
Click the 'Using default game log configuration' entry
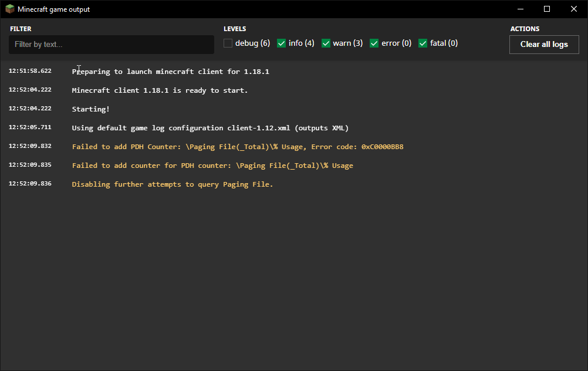pyautogui.click(x=210, y=128)
